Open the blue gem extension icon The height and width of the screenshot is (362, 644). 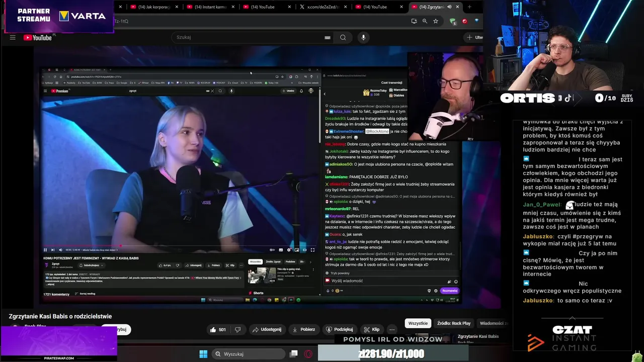pyautogui.click(x=476, y=21)
